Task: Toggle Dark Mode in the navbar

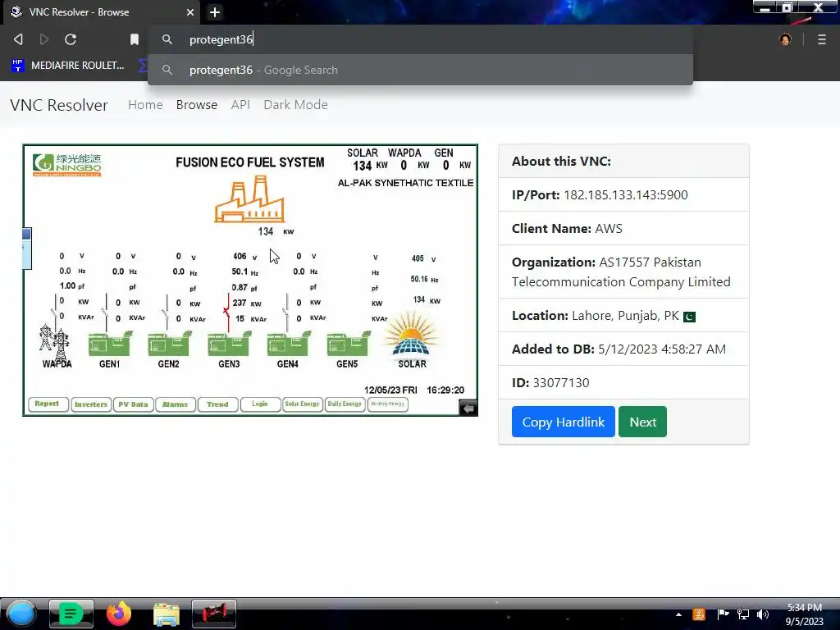Action: coord(295,104)
